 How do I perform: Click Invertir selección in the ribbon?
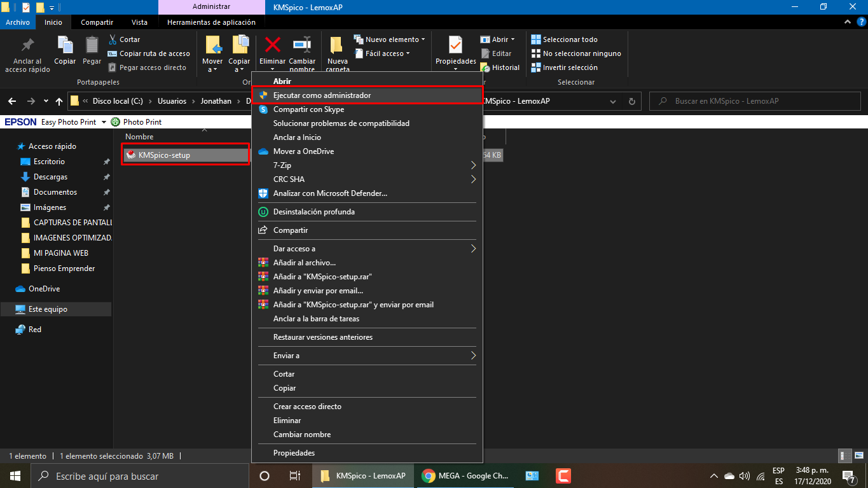(x=565, y=67)
